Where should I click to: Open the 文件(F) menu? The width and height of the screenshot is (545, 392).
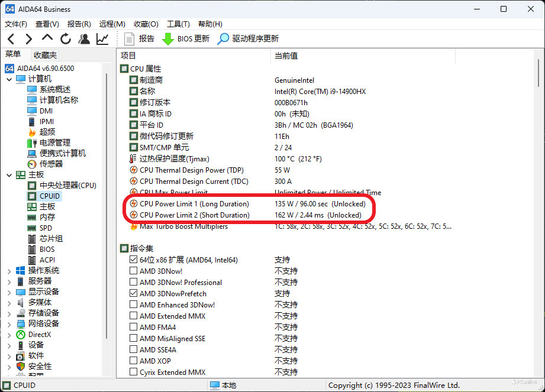[16, 24]
